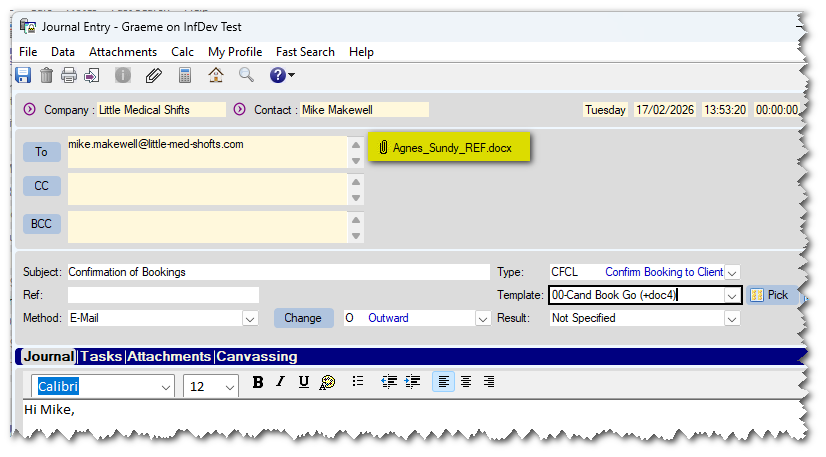Click the paperclip attachment toolbar icon
This screenshot has height=457, width=826.
[x=153, y=75]
